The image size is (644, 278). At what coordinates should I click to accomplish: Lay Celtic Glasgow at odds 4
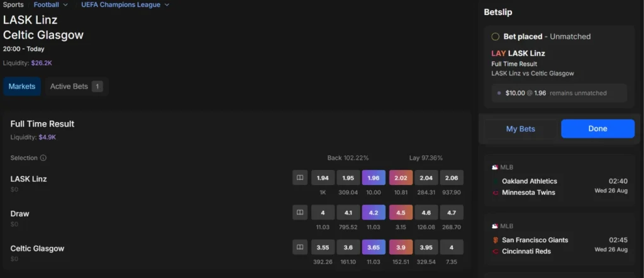coord(452,247)
